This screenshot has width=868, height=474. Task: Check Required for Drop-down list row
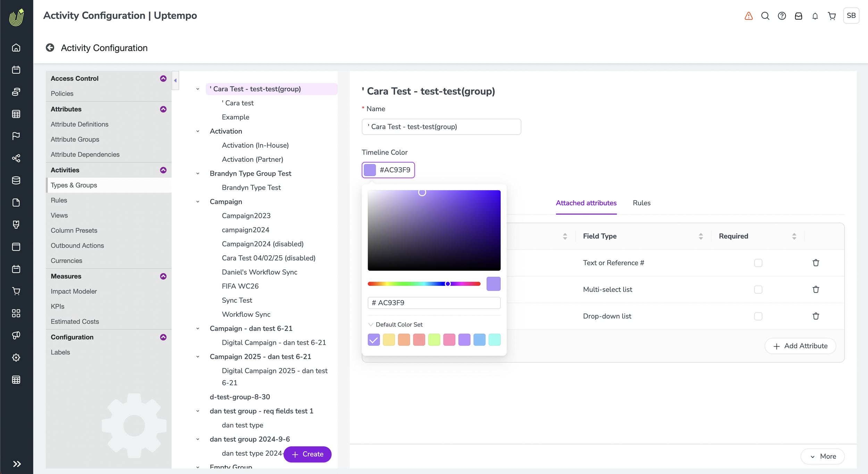coord(758,316)
